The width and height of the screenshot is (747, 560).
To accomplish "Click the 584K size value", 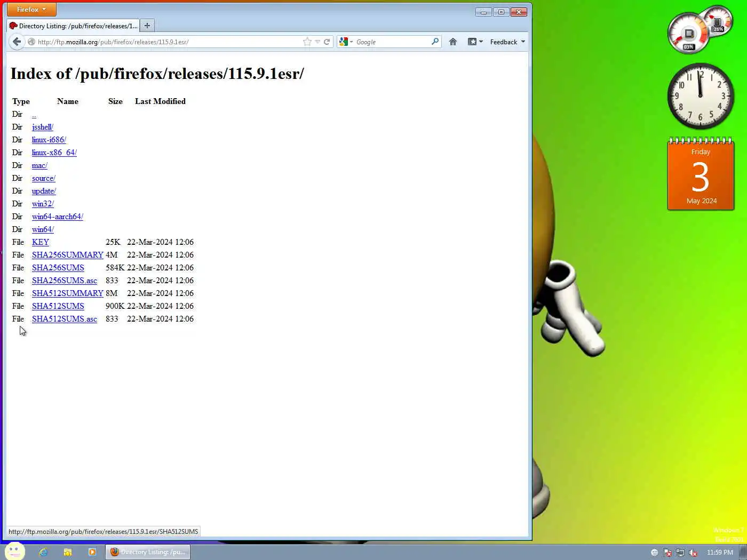I will tap(115, 268).
